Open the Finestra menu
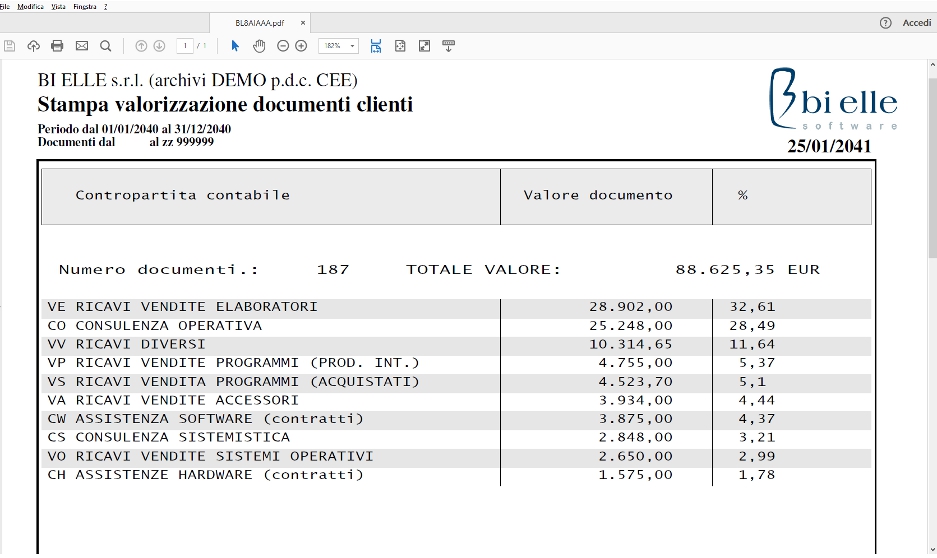Viewport: 937px width, 558px height. 85,7
